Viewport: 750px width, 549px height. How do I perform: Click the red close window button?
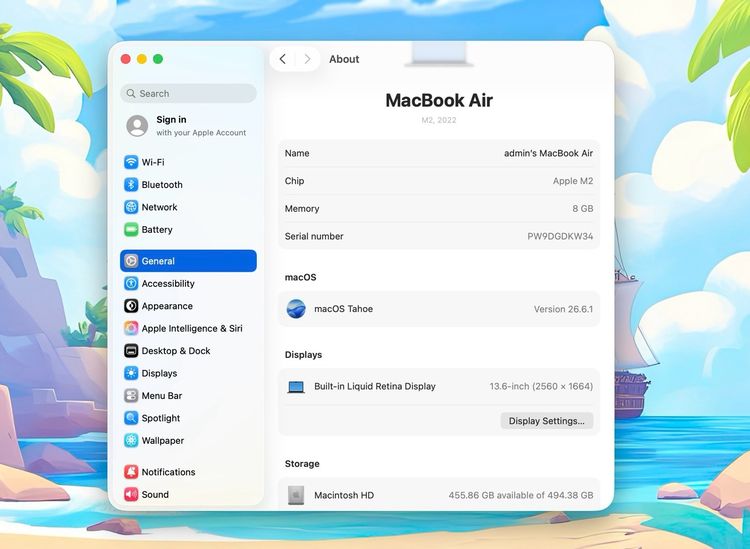pos(126,59)
